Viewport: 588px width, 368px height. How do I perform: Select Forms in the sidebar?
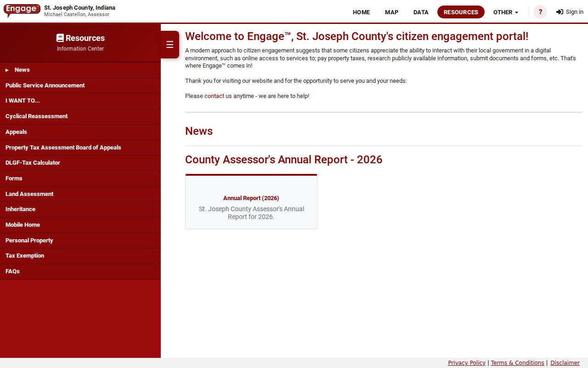(80, 178)
